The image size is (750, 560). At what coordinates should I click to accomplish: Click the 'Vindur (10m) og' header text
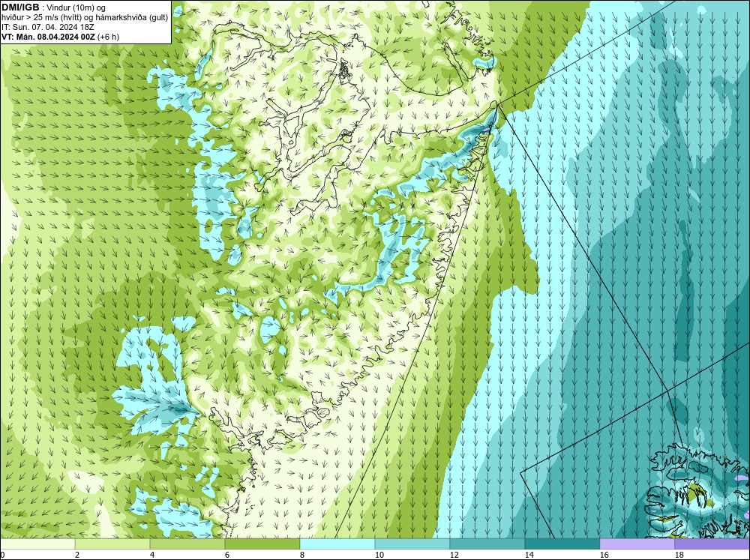coord(77,7)
